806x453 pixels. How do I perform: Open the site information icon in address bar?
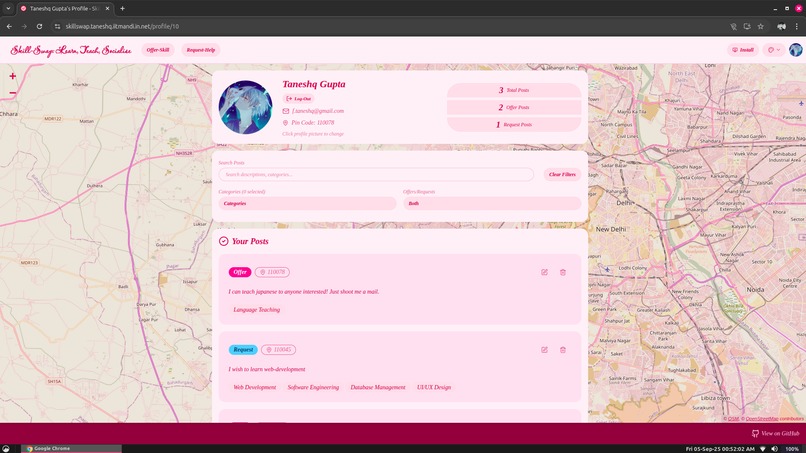[x=57, y=26]
